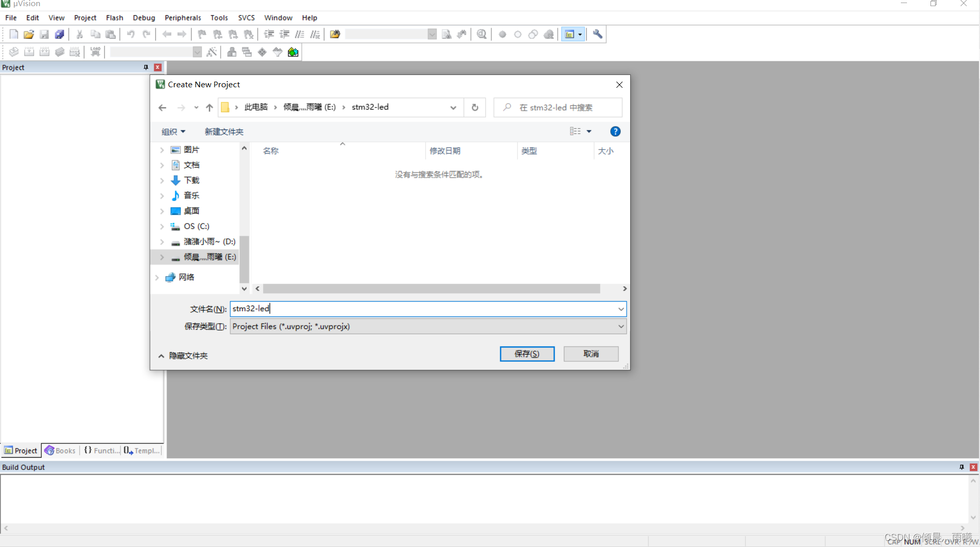Click the Window layout toolbar icon

569,34
